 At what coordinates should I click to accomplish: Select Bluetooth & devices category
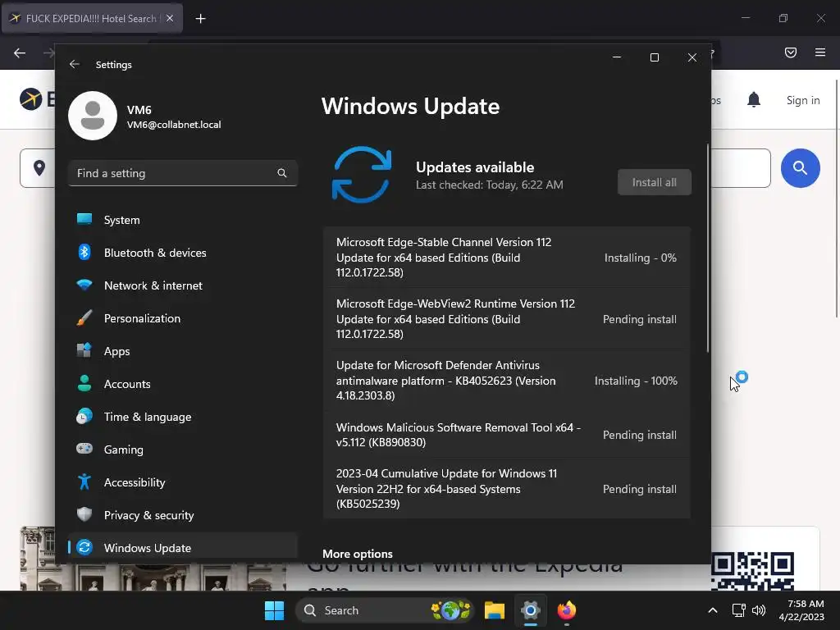point(183,253)
